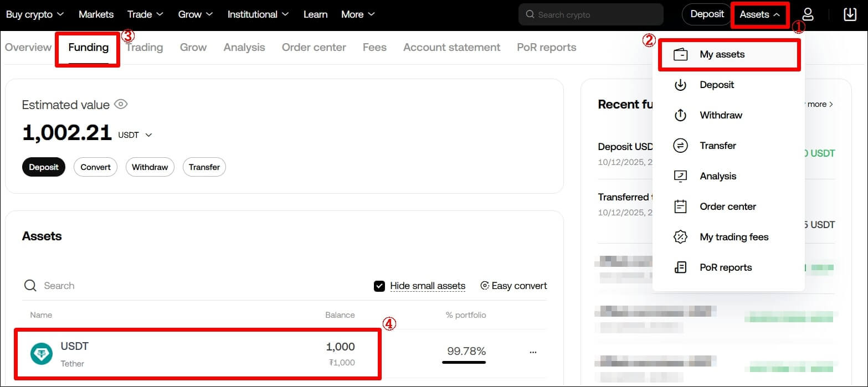Switch to the Fees tab
Viewport: 868px width, 387px height.
(x=374, y=47)
